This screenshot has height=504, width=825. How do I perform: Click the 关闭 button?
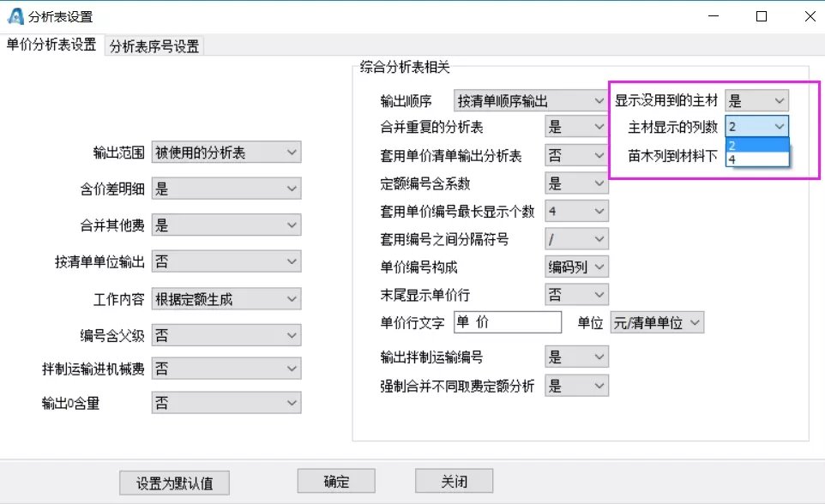point(454,481)
